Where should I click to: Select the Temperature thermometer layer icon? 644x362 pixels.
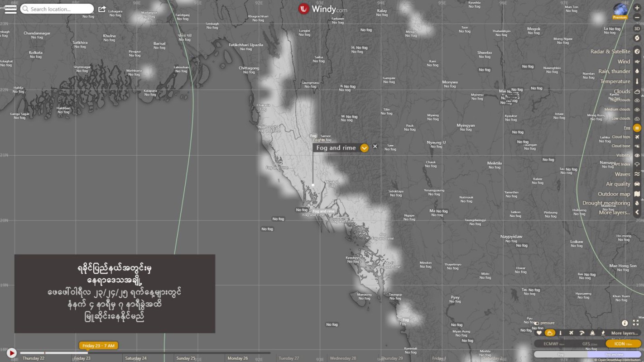[637, 81]
